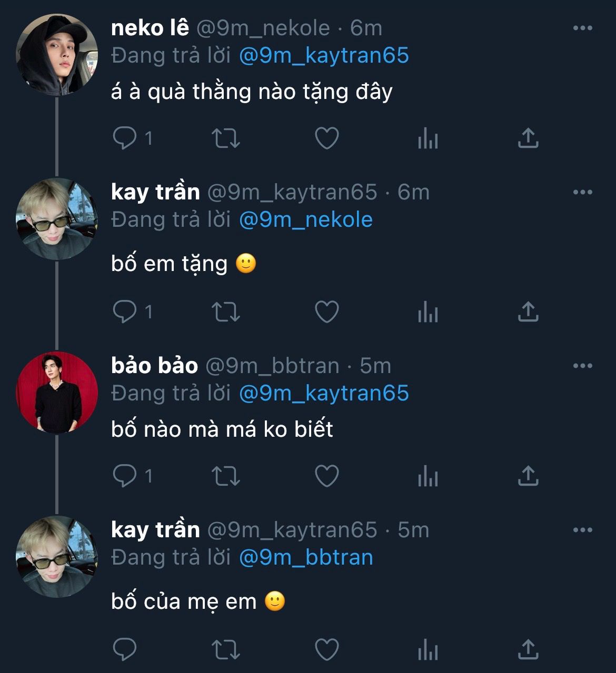This screenshot has height=673, width=616.
Task: Retweet the "bố em tặng" tweet
Action: (226, 312)
